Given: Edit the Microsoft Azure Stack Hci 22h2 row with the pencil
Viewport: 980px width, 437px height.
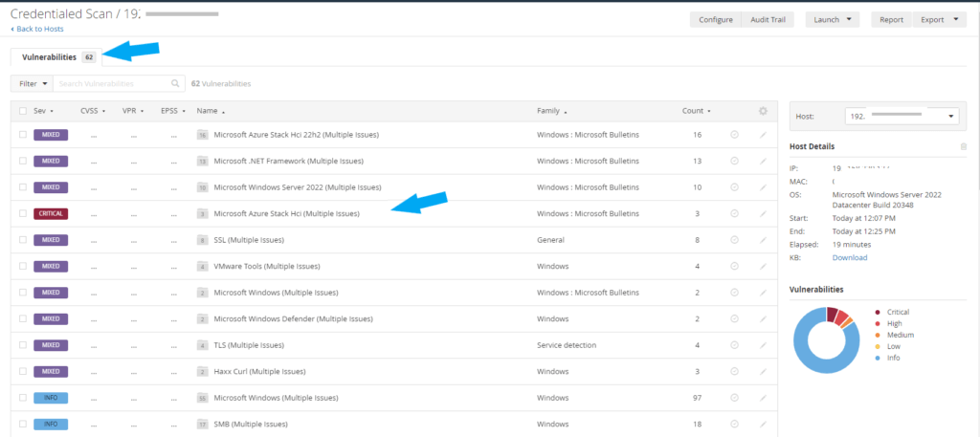Looking at the screenshot, I should coord(763,135).
